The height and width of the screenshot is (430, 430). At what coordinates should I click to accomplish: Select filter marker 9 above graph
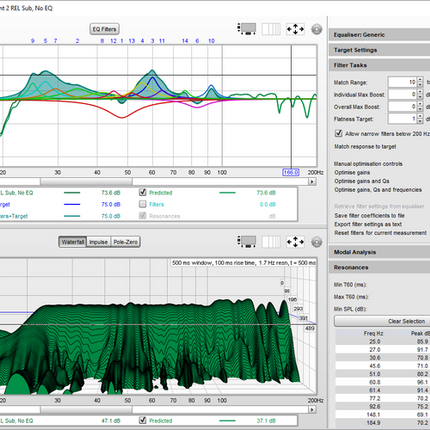[33, 41]
